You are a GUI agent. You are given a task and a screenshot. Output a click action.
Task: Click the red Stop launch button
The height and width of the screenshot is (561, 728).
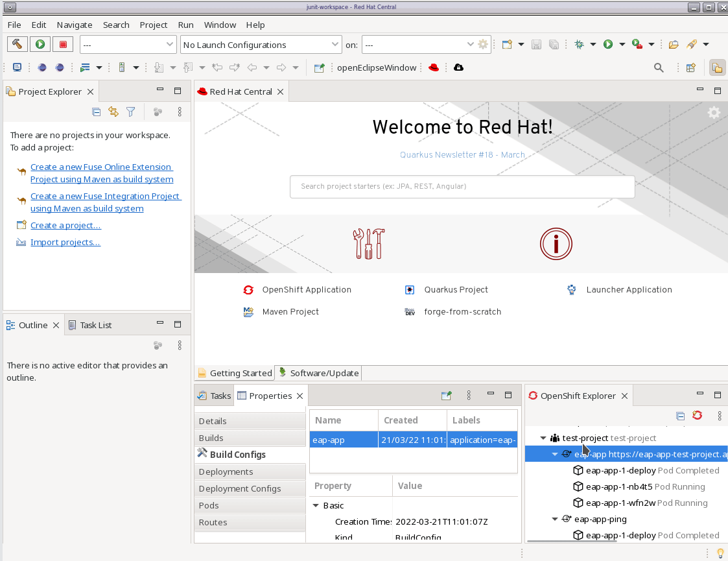(63, 45)
